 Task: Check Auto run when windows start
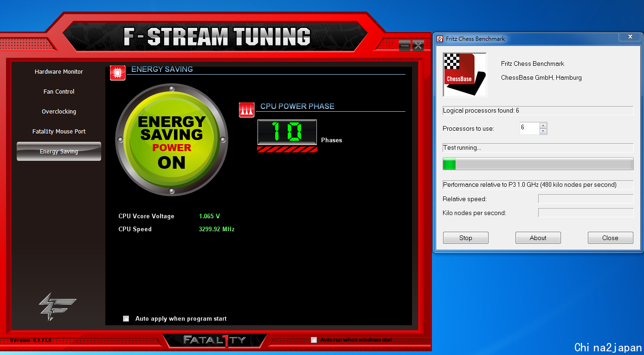pos(314,340)
